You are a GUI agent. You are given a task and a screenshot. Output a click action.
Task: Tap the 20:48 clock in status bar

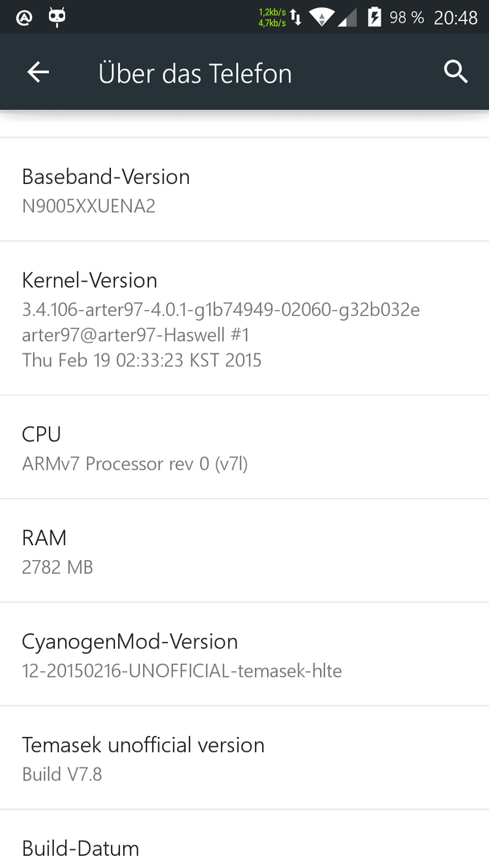[455, 18]
